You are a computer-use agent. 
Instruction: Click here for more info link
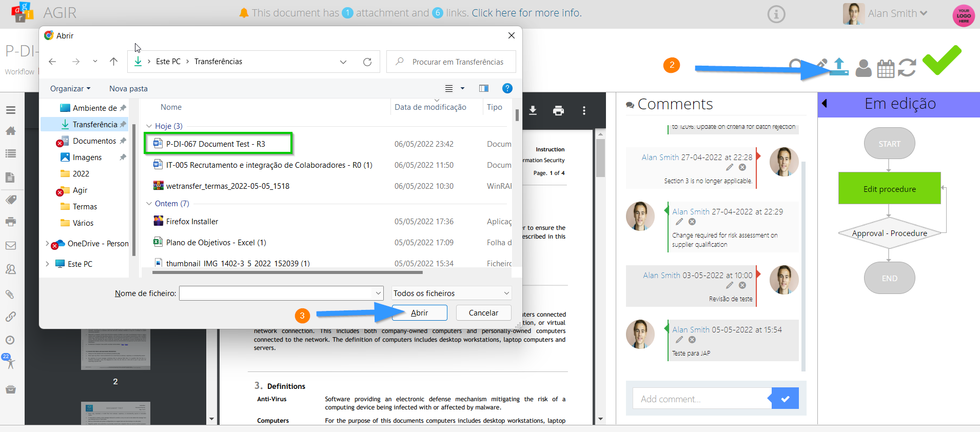(527, 13)
